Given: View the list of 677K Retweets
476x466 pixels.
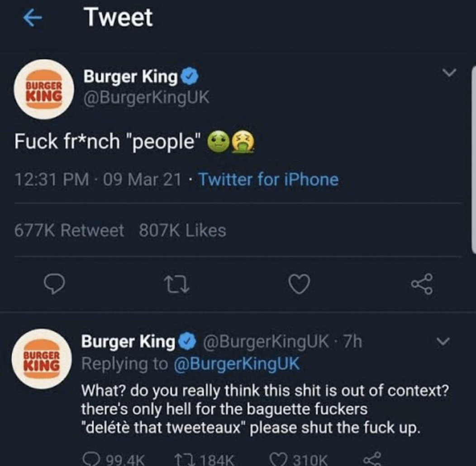Looking at the screenshot, I should (x=69, y=231).
